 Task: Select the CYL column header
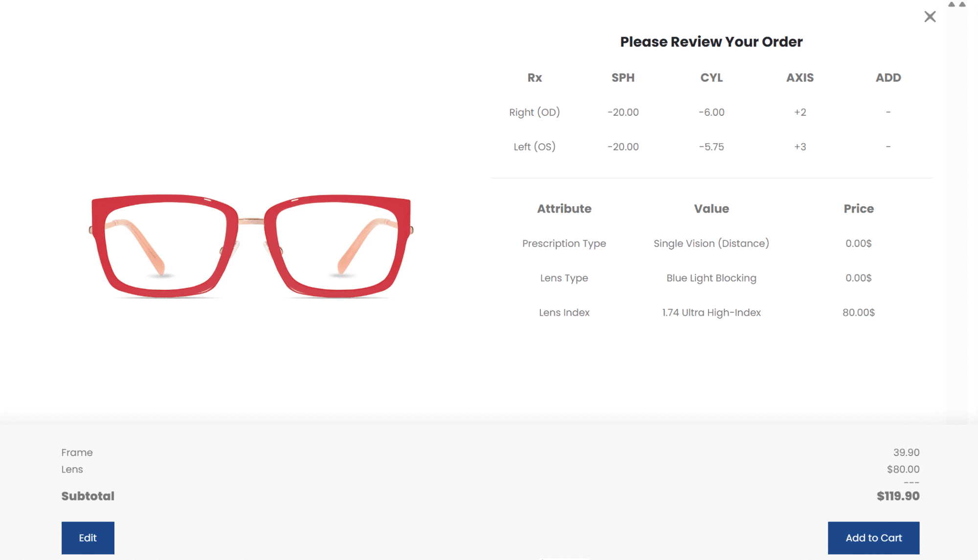[x=711, y=78]
